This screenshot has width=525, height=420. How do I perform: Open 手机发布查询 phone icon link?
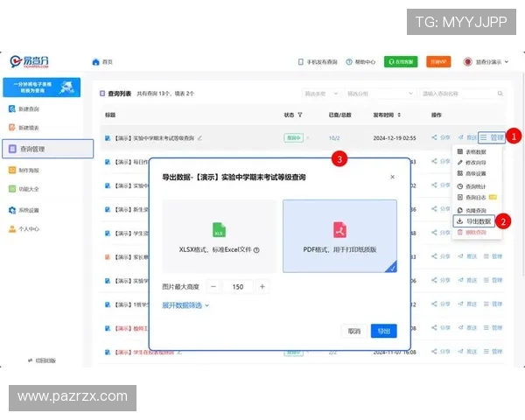click(318, 62)
